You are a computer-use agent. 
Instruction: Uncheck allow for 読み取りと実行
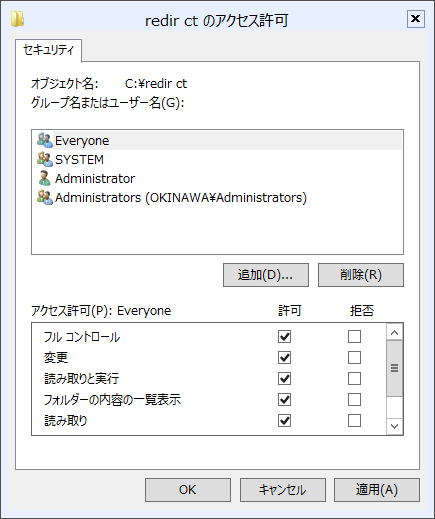[x=284, y=379]
